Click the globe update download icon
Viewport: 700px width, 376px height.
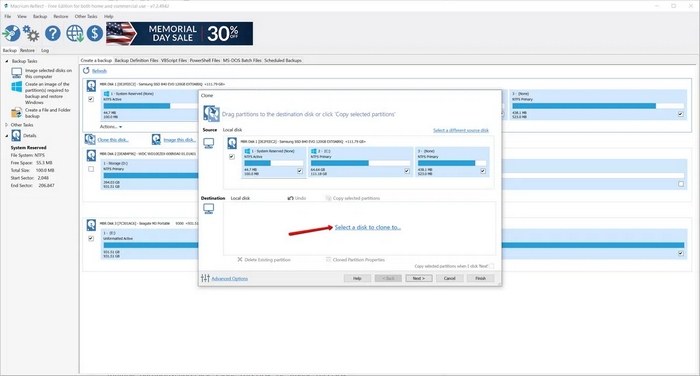pos(75,33)
